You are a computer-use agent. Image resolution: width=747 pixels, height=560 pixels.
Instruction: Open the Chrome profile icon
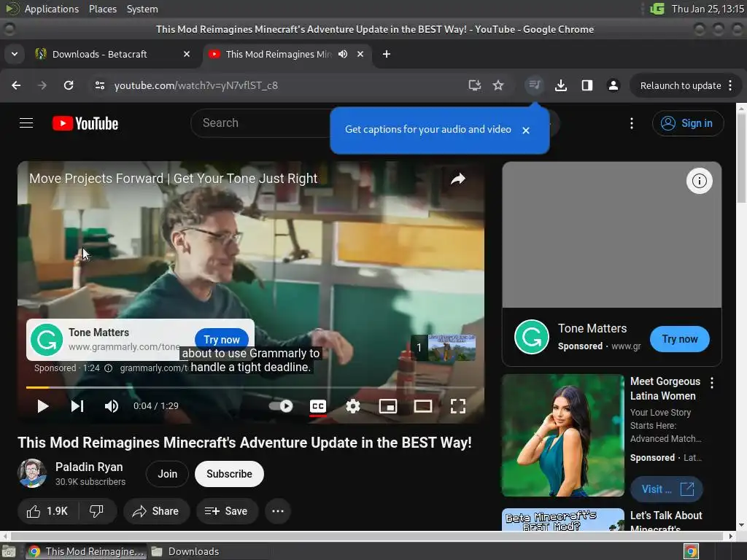[613, 85]
